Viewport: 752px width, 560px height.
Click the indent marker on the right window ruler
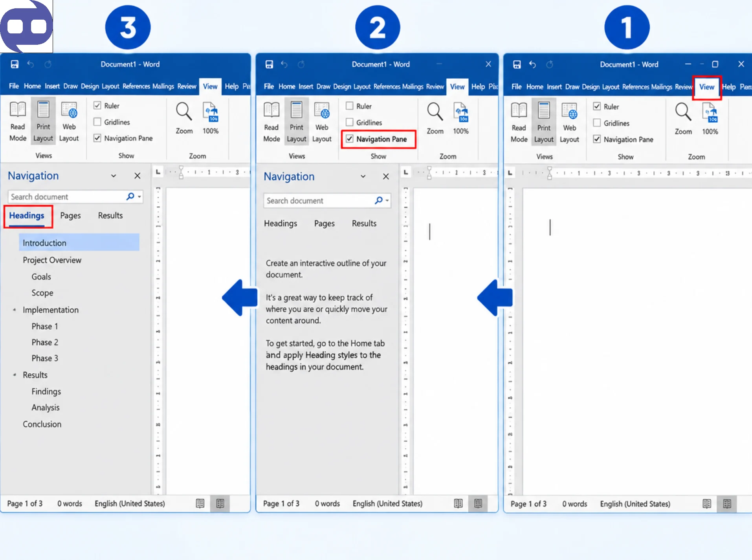pyautogui.click(x=549, y=173)
